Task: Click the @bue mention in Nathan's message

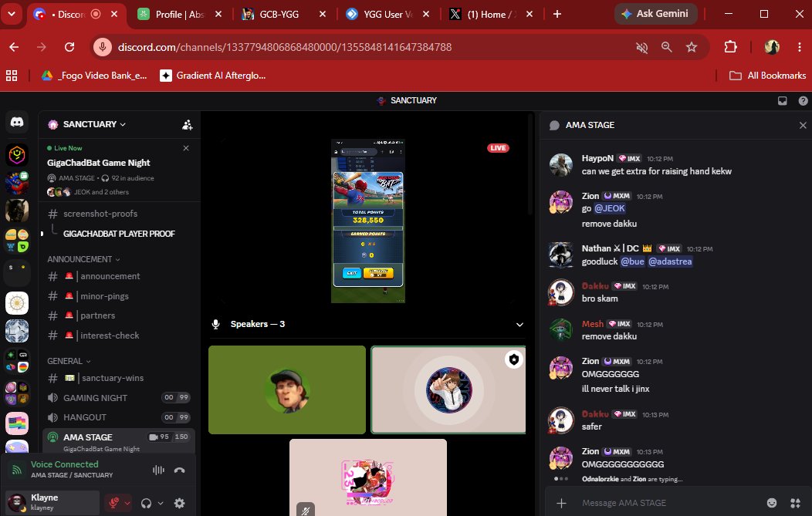Action: click(x=632, y=262)
